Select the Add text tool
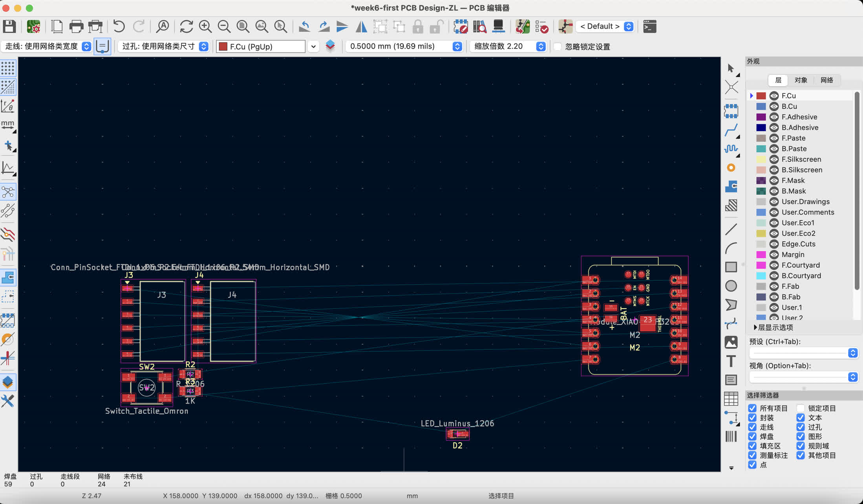Viewport: 863px width, 504px height. coord(731,361)
